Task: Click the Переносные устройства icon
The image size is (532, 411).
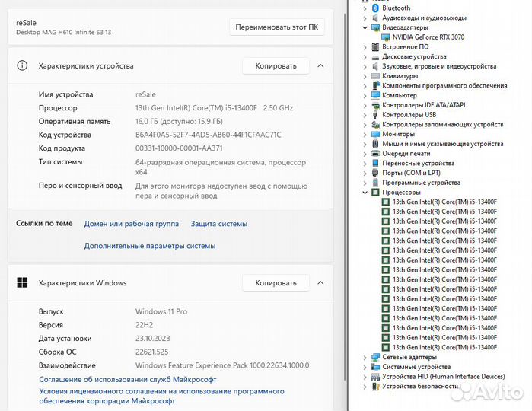Action: point(375,163)
